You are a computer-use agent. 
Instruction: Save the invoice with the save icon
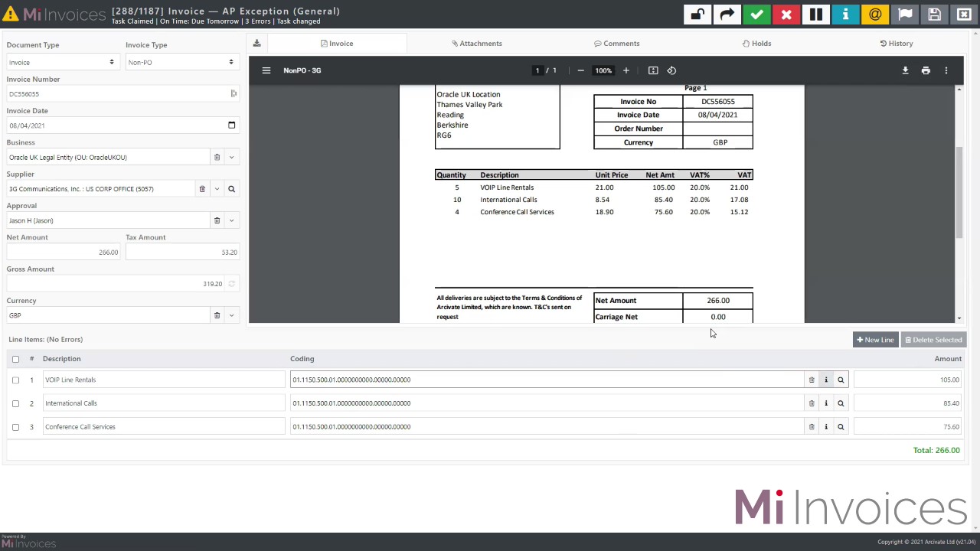(934, 14)
